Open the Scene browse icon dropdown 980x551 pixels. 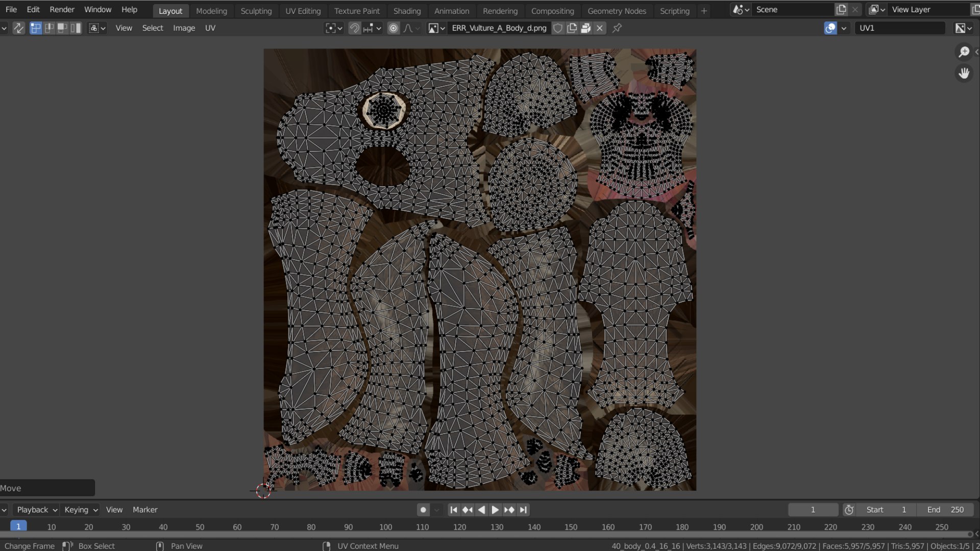point(741,10)
